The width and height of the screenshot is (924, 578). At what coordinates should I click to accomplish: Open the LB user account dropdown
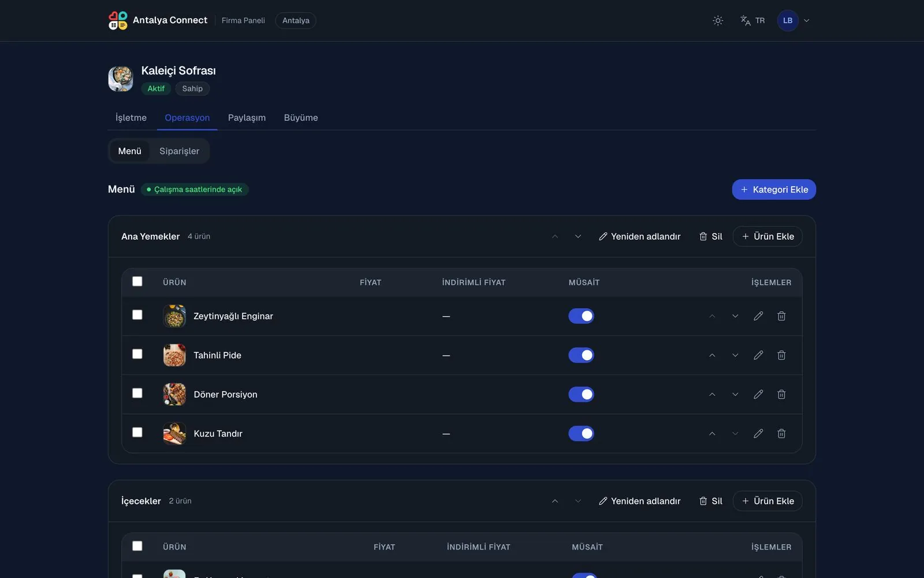tap(793, 20)
